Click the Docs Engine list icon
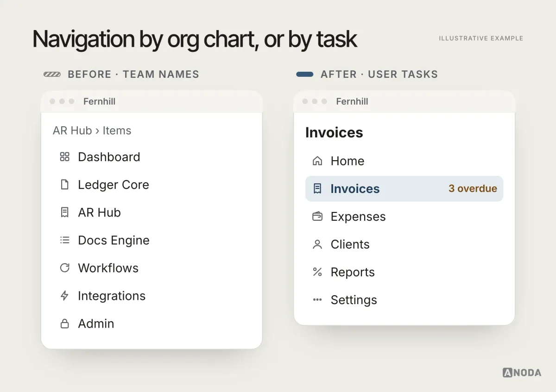 (x=65, y=240)
